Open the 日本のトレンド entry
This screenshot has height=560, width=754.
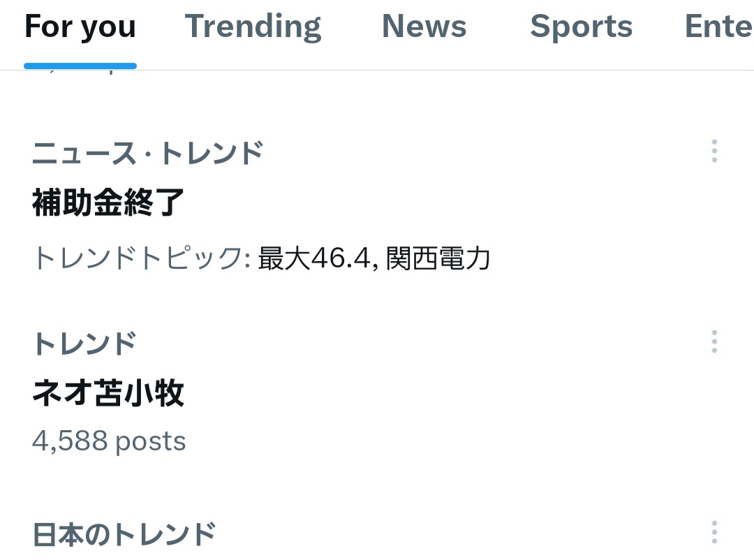[x=124, y=534]
